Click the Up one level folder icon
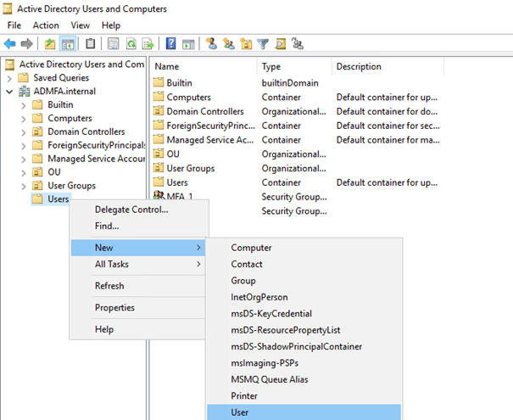The height and width of the screenshot is (420, 513). point(50,43)
